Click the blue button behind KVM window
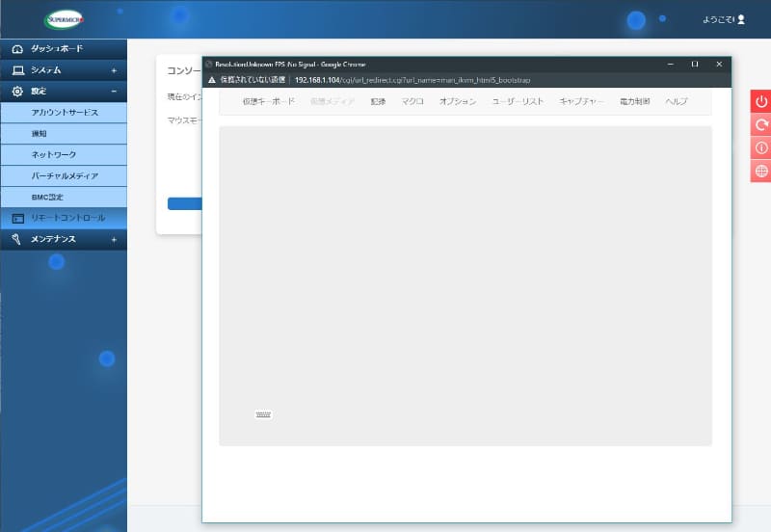 pos(185,203)
